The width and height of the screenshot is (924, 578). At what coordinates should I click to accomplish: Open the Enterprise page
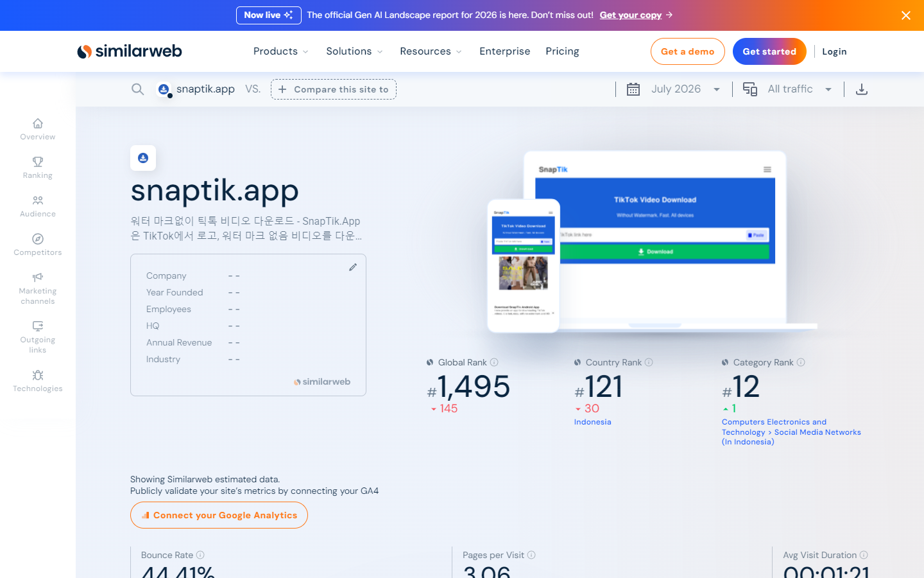[505, 51]
